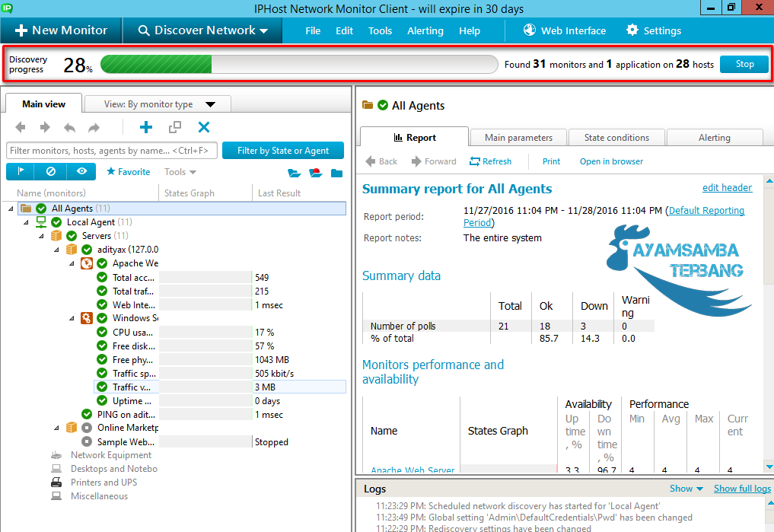Open the Alerting menu
774x532 pixels.
[425, 31]
